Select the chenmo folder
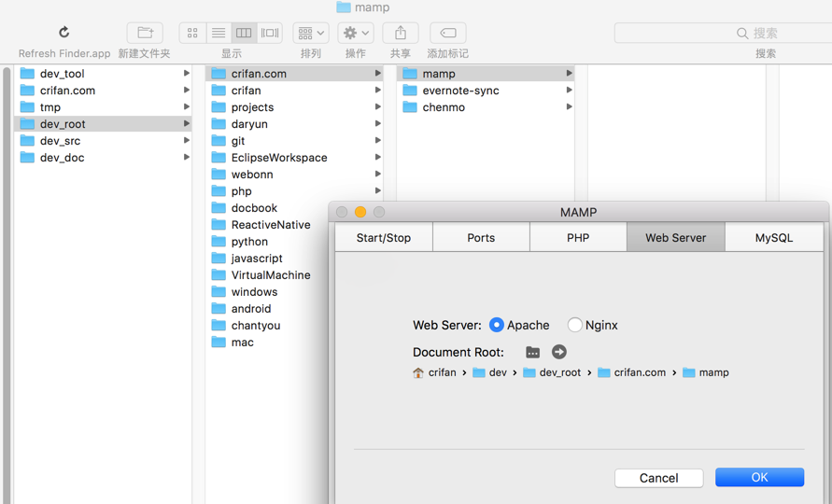The width and height of the screenshot is (832, 504). click(486, 107)
